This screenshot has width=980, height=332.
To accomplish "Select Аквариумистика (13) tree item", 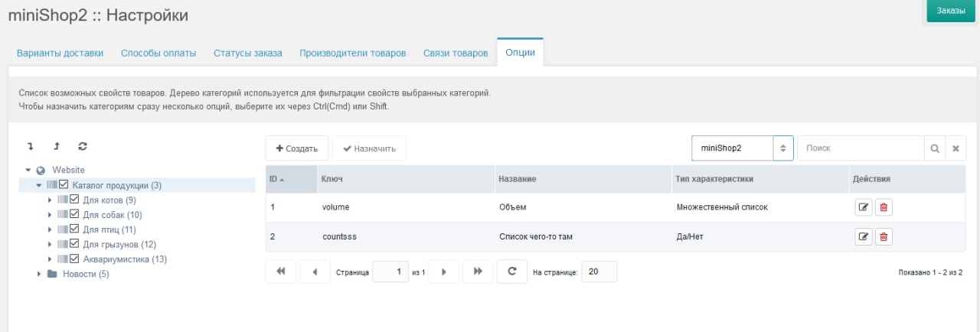I will [x=125, y=259].
